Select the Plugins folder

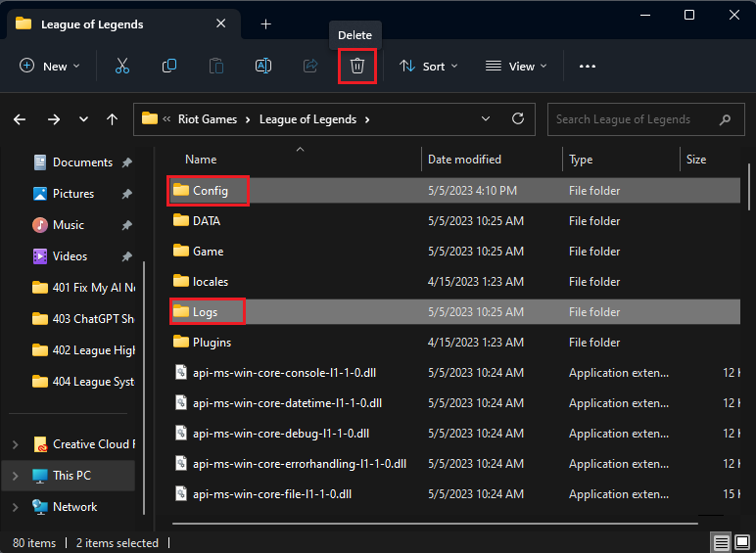click(x=212, y=343)
